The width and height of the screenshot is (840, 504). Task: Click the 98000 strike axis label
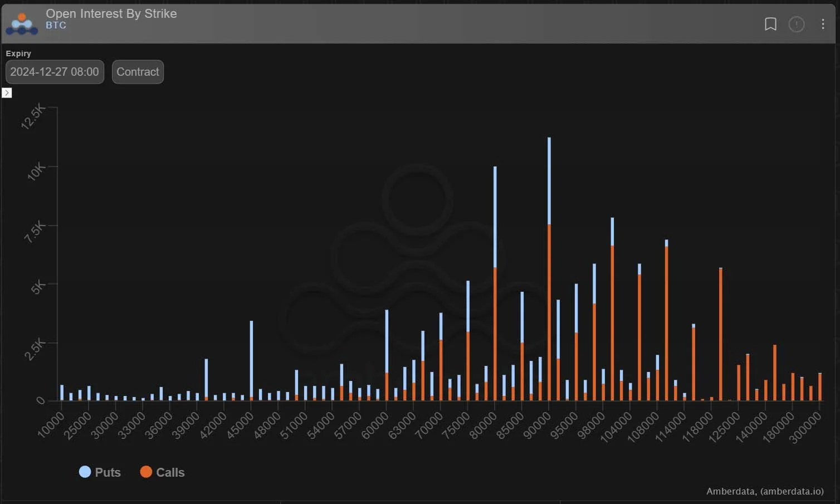tap(592, 426)
